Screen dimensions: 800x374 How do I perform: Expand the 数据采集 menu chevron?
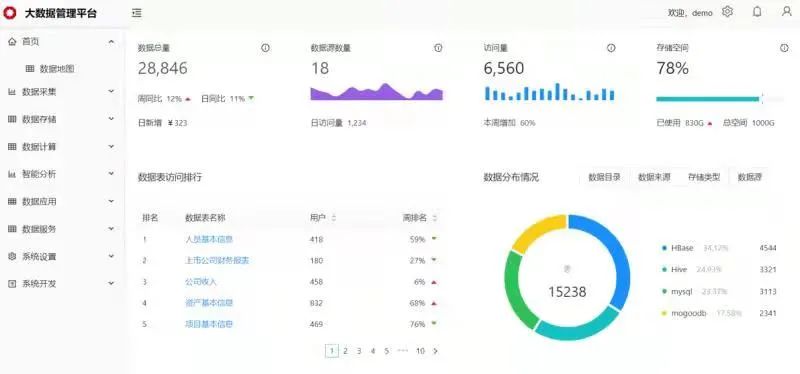click(111, 91)
